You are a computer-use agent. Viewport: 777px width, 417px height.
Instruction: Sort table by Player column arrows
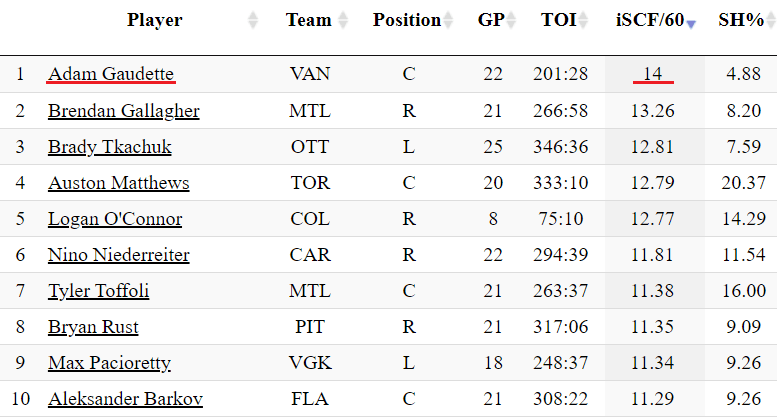(x=253, y=20)
